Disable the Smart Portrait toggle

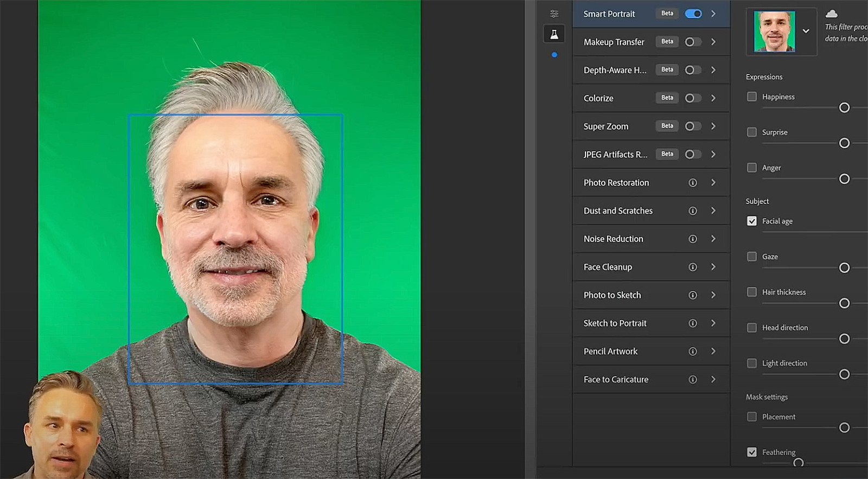click(693, 14)
